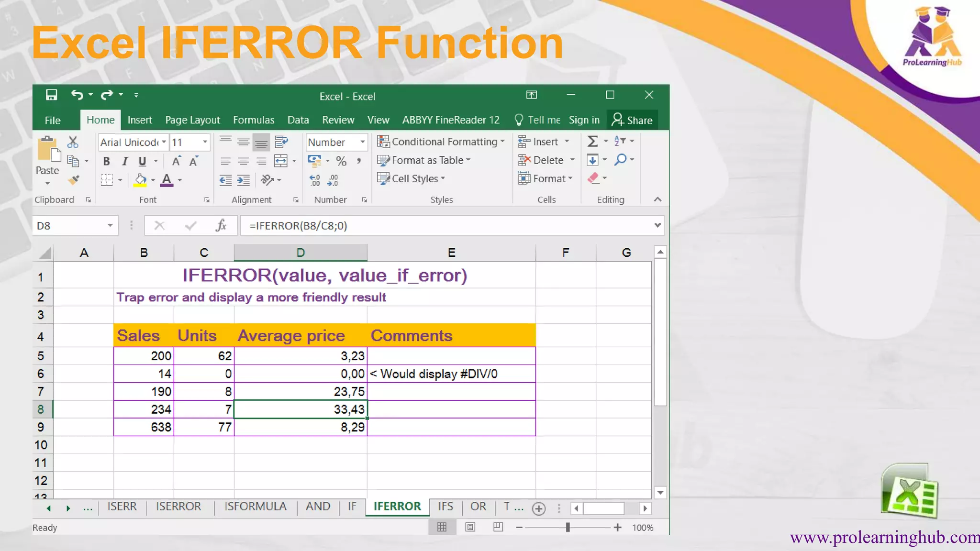Click the Undo arrow icon

coord(77,95)
